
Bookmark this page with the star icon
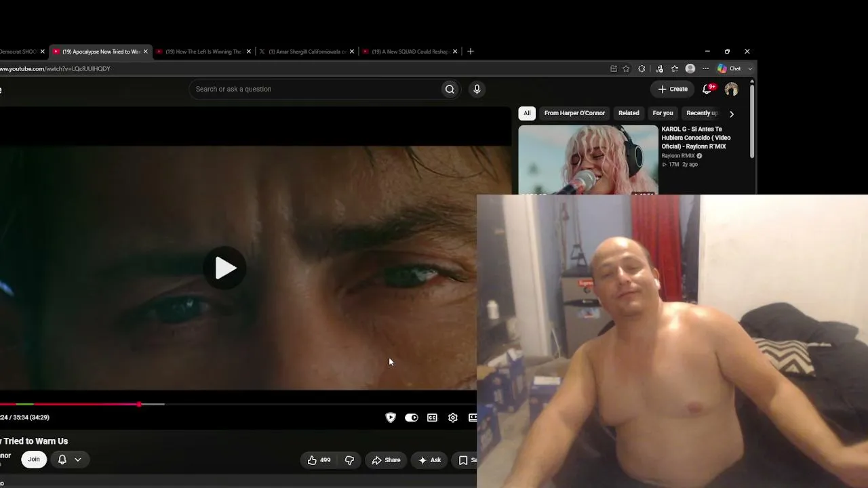click(x=626, y=68)
